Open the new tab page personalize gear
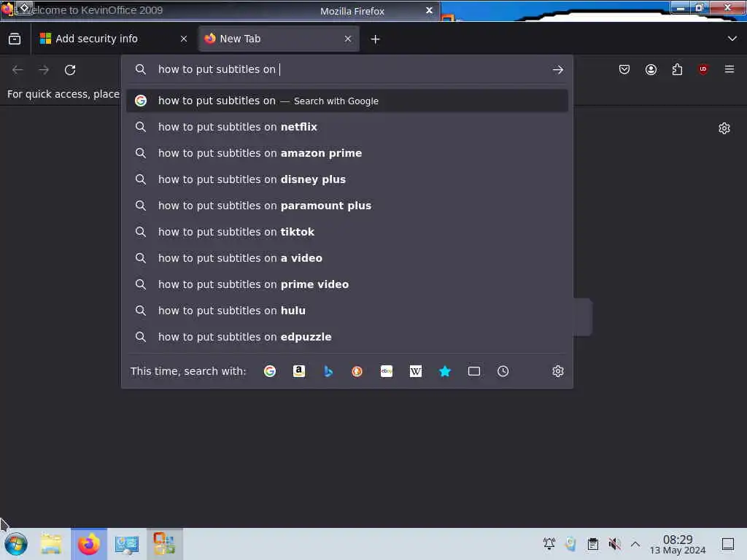The image size is (747, 560). [724, 128]
